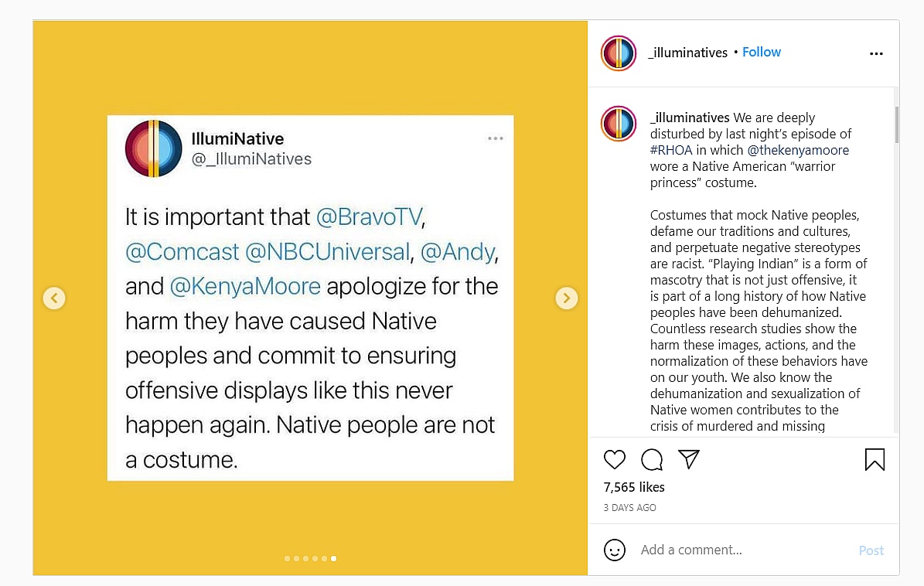Viewport: 924px width, 586px height.
Task: Open post options three-dot menu
Action: click(876, 53)
